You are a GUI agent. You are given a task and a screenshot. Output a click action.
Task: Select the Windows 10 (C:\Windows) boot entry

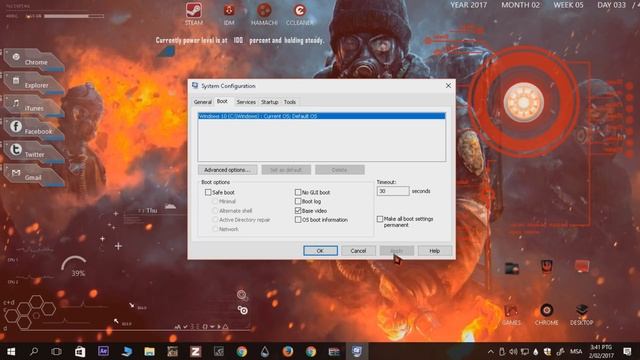pyautogui.click(x=322, y=116)
